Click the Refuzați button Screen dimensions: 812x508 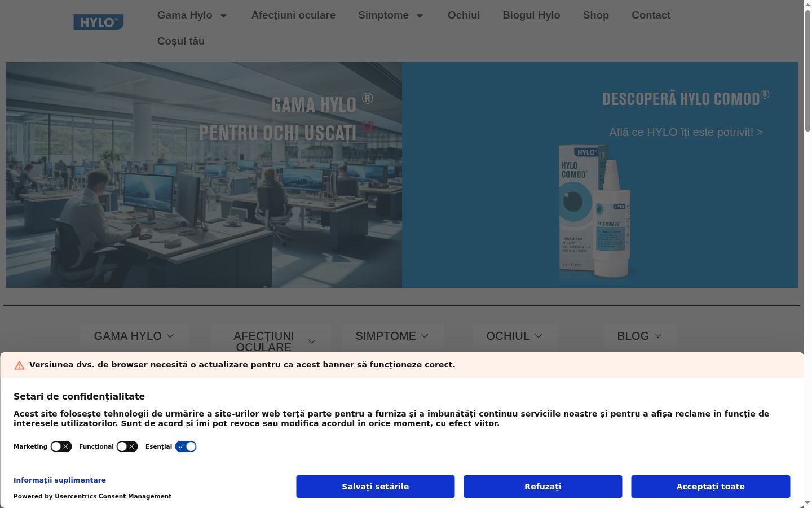click(543, 487)
